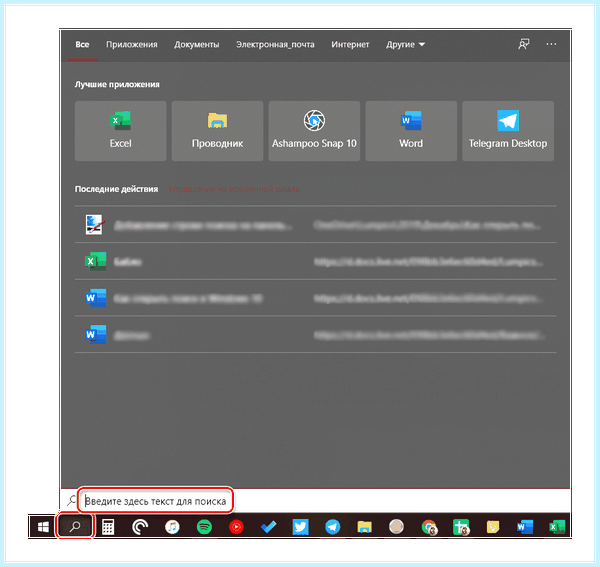Open Ashampoo Snap 10 tile

coord(314,131)
